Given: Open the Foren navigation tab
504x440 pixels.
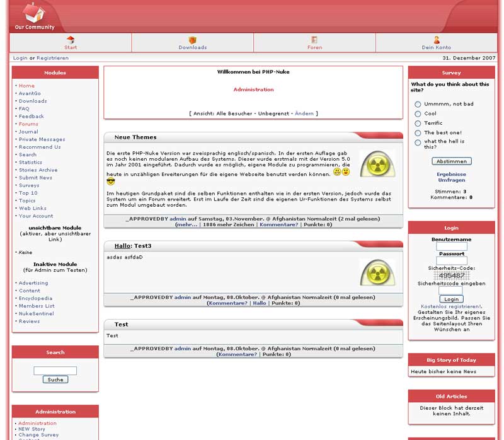Looking at the screenshot, I should pos(314,43).
